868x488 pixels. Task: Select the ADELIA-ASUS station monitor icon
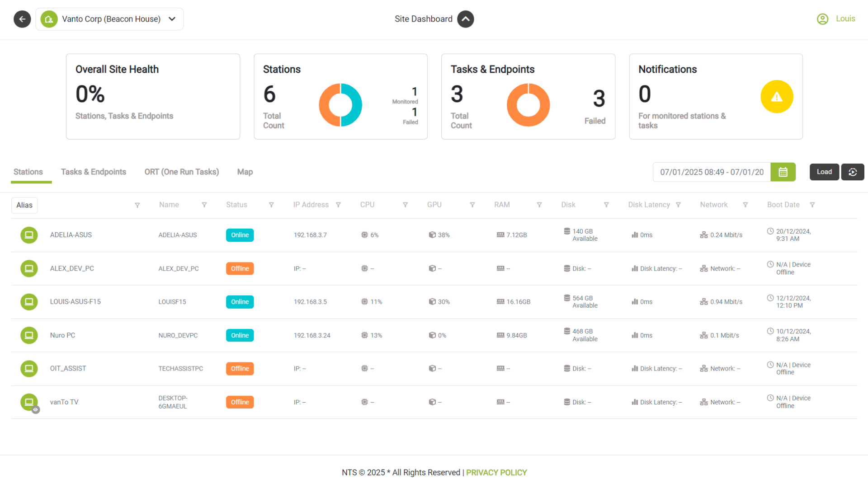coord(29,235)
